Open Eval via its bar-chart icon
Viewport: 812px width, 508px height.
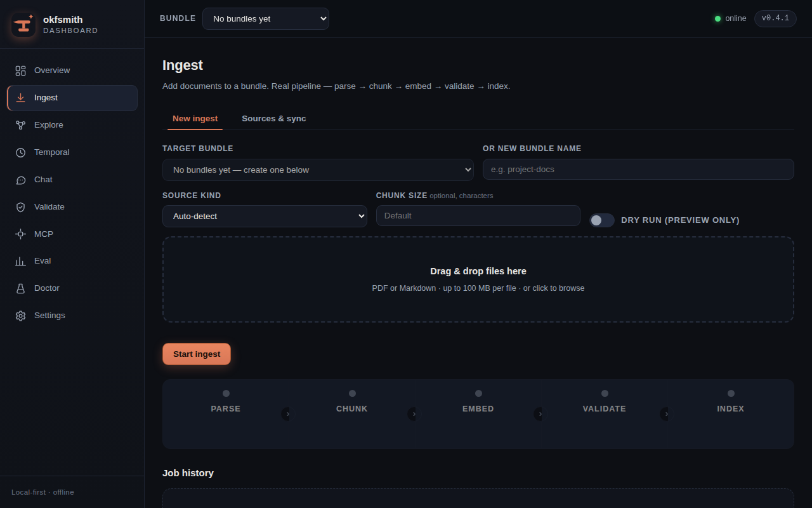[20, 261]
